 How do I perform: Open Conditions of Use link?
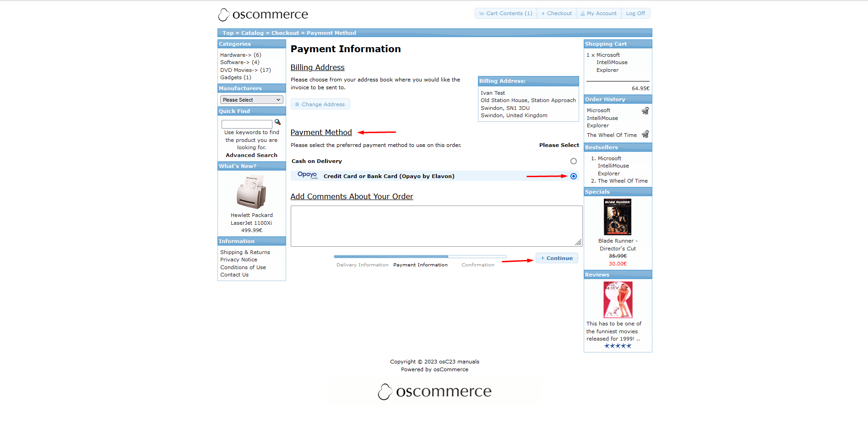click(x=243, y=267)
